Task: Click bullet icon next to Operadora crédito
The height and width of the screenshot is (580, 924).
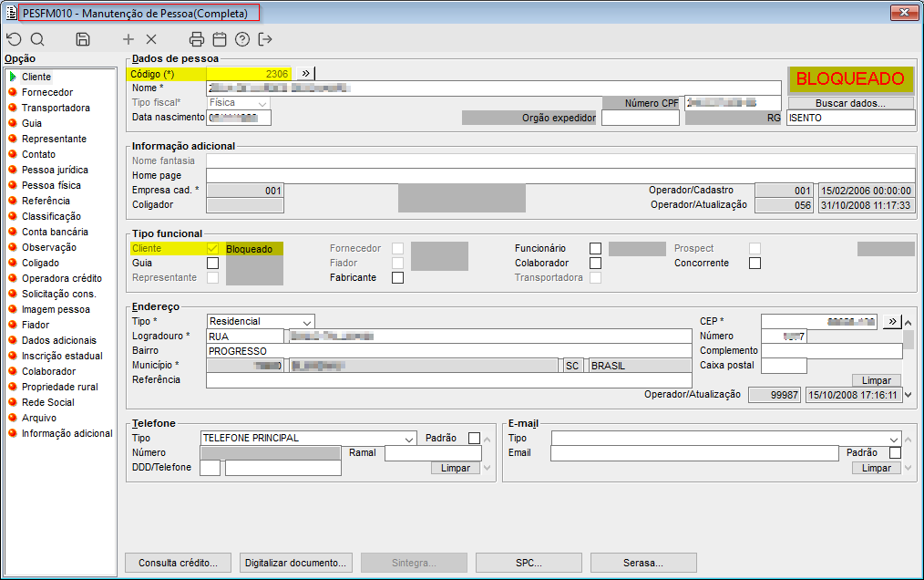Action: pyautogui.click(x=13, y=278)
